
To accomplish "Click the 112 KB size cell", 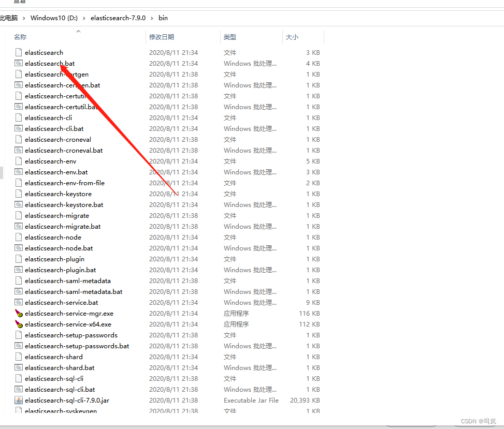I will click(309, 324).
